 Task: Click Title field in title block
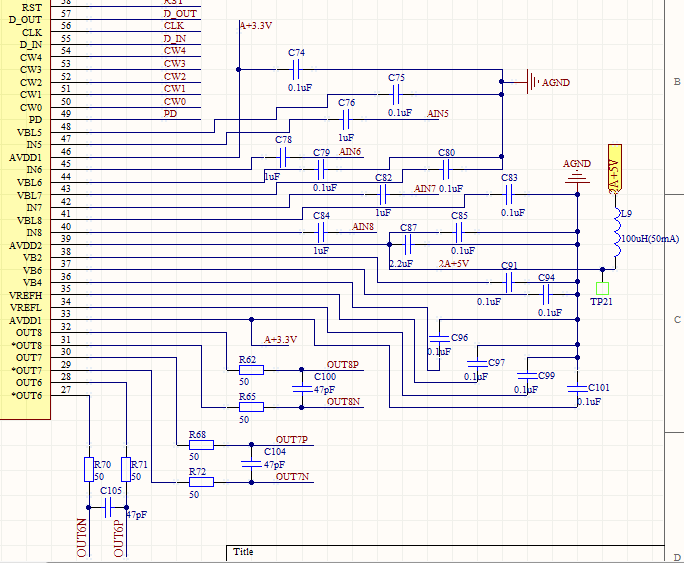[243, 552]
